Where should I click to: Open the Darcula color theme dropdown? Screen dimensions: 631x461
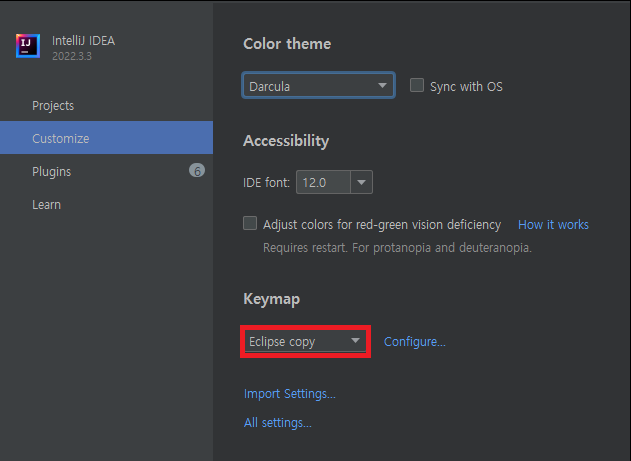point(318,85)
